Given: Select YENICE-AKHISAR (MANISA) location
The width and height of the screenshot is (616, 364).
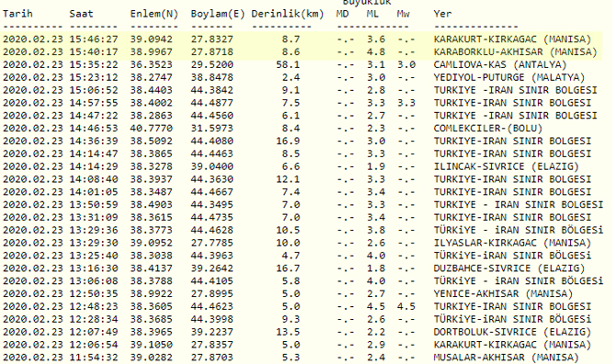Looking at the screenshot, I should point(503,294).
